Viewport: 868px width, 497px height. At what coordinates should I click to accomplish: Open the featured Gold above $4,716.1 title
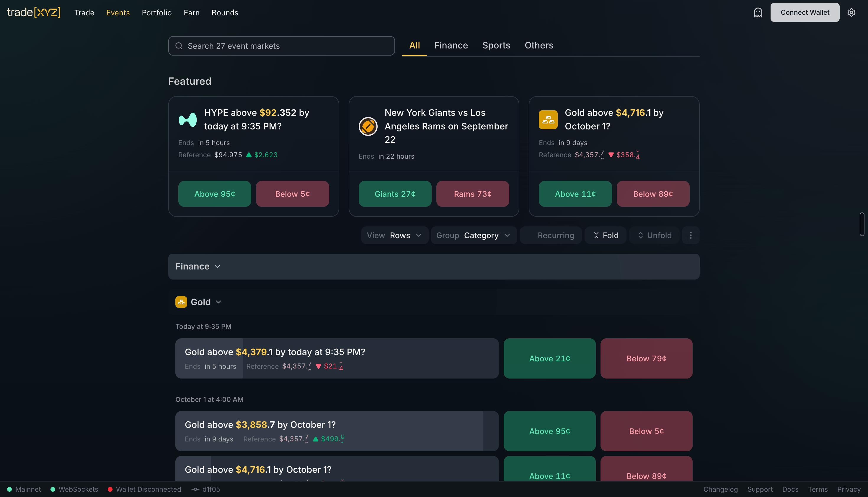(614, 119)
